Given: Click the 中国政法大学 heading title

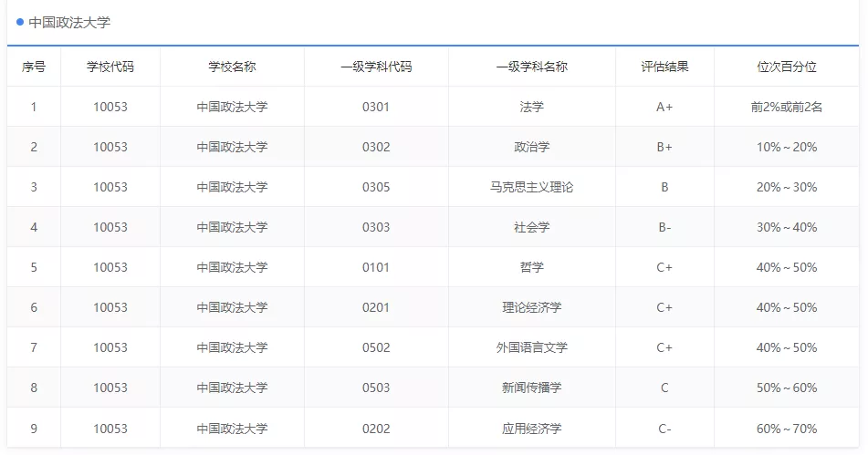Looking at the screenshot, I should point(69,23).
